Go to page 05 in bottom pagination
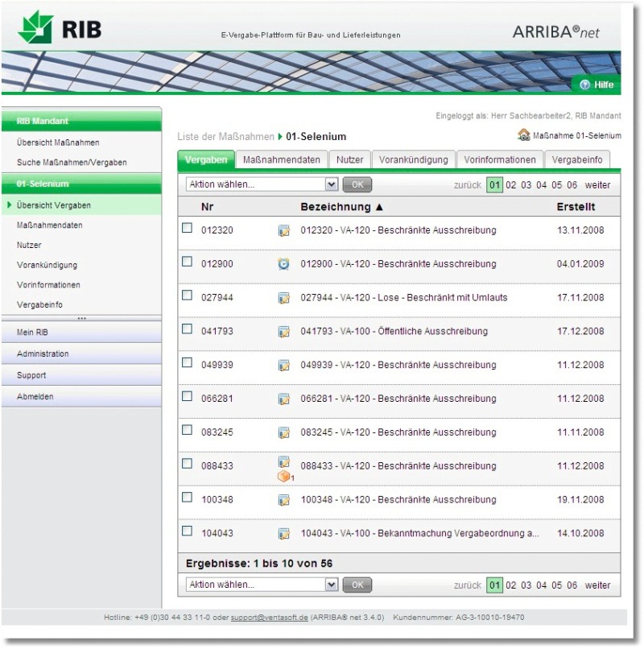The height and width of the screenshot is (649, 644). tap(557, 585)
